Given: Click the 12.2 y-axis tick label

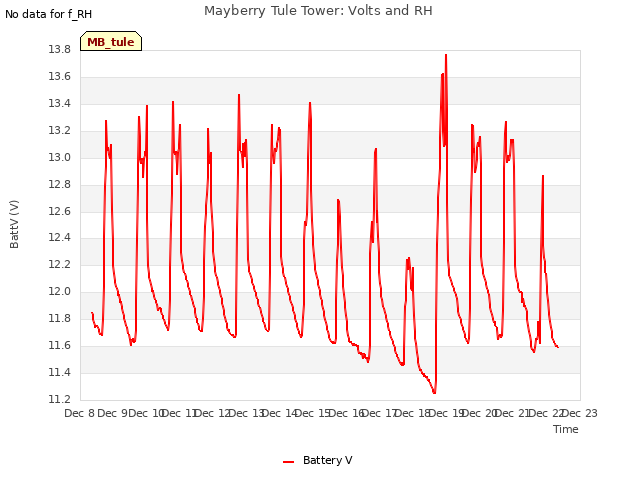Looking at the screenshot, I should click(60, 264).
